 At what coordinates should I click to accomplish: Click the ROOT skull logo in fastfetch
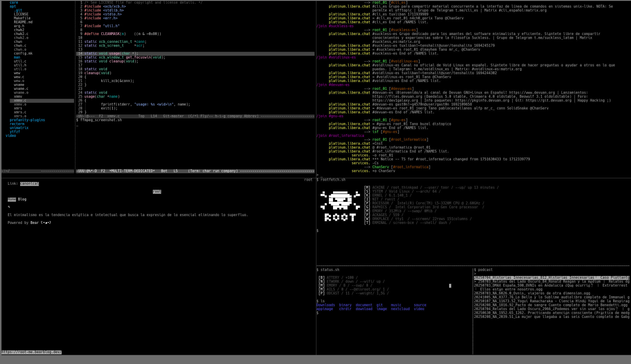(340, 206)
